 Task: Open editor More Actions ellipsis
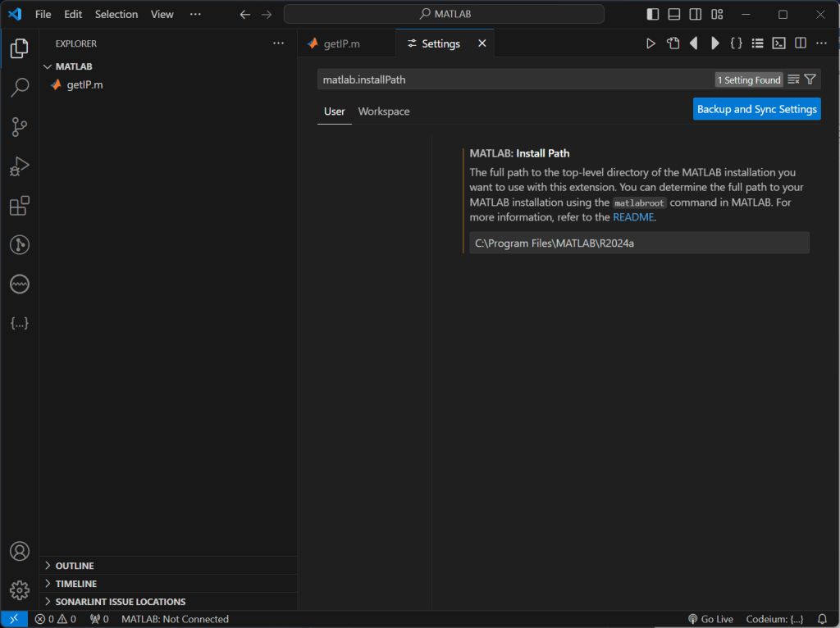pos(821,43)
